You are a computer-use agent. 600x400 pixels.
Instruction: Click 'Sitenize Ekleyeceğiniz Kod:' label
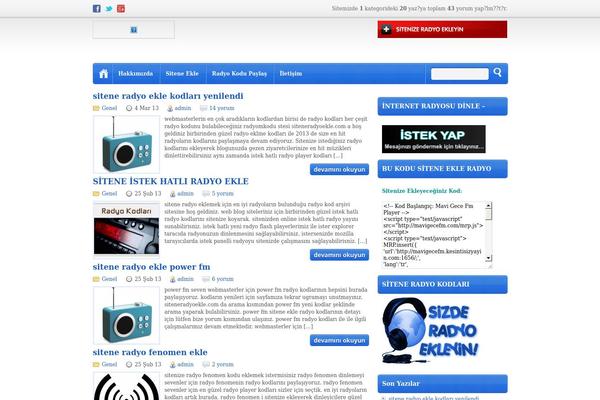[422, 191]
